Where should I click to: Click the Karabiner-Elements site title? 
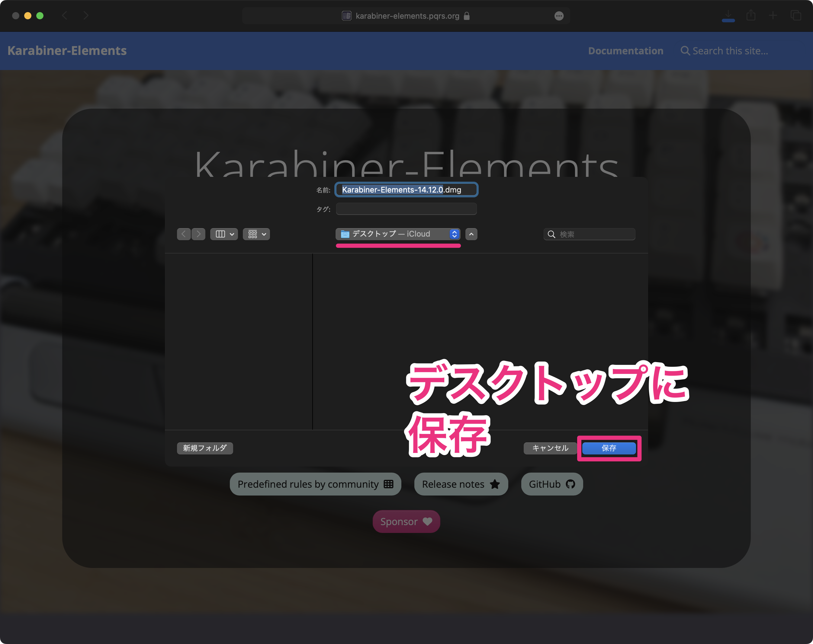point(67,50)
